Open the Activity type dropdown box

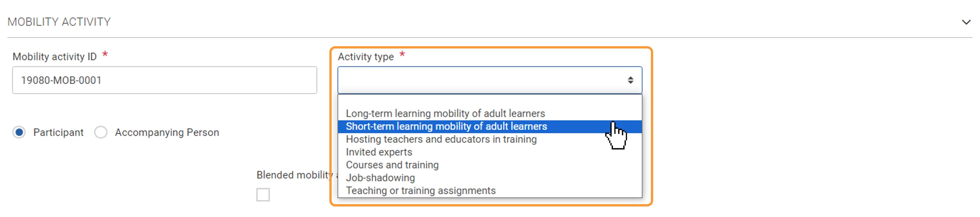[483, 80]
